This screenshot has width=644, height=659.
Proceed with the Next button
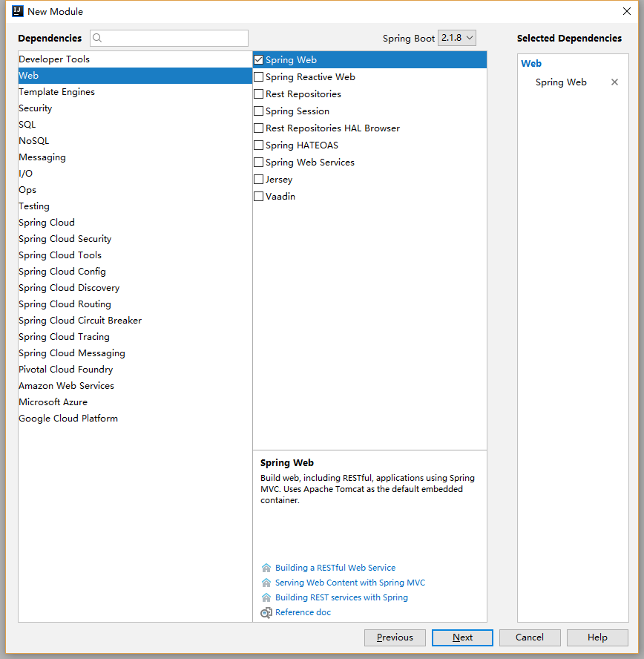[462, 637]
